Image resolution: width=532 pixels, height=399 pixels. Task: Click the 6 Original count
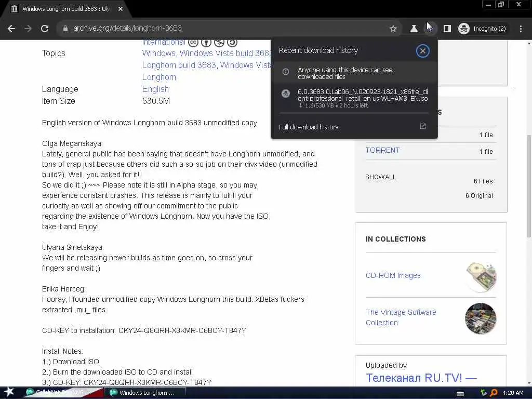click(x=479, y=196)
